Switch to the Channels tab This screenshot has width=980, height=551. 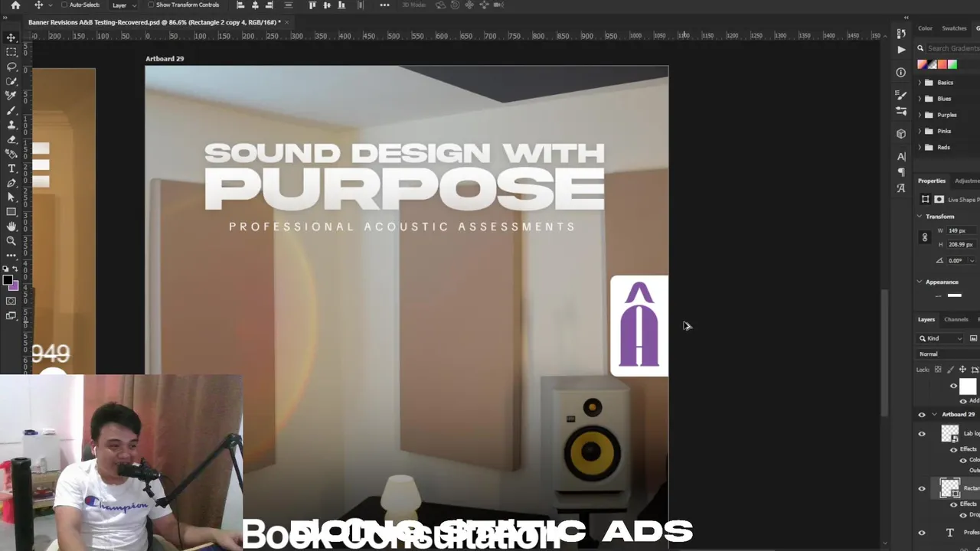956,319
